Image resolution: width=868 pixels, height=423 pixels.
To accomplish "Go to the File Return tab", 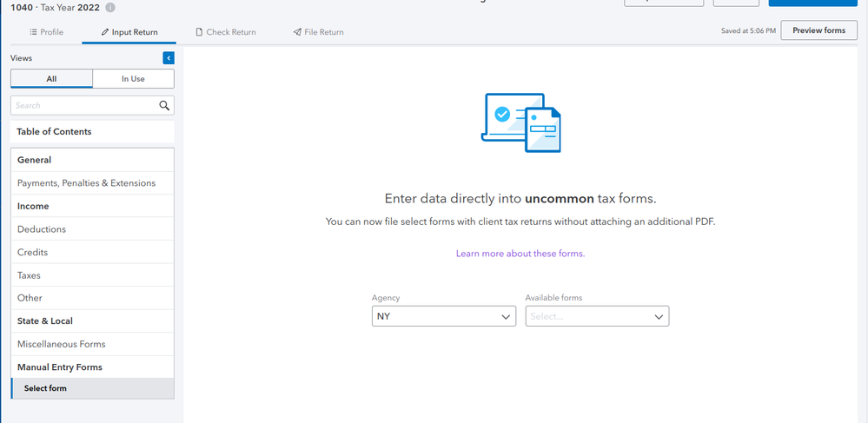I will (x=318, y=32).
